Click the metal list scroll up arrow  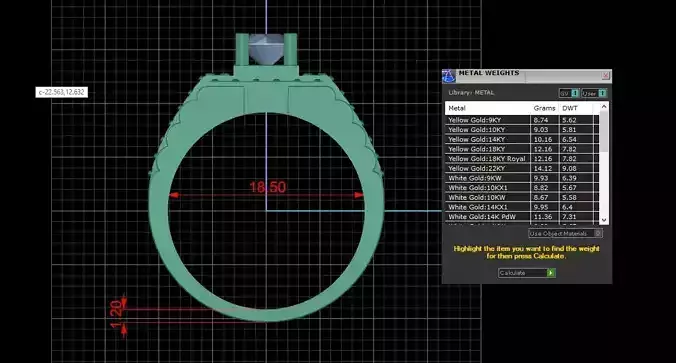[604, 106]
